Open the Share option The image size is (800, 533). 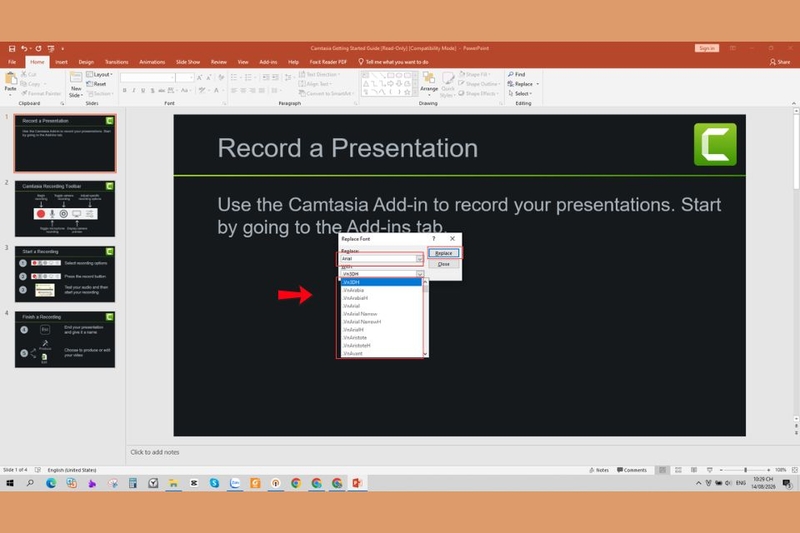pos(780,62)
